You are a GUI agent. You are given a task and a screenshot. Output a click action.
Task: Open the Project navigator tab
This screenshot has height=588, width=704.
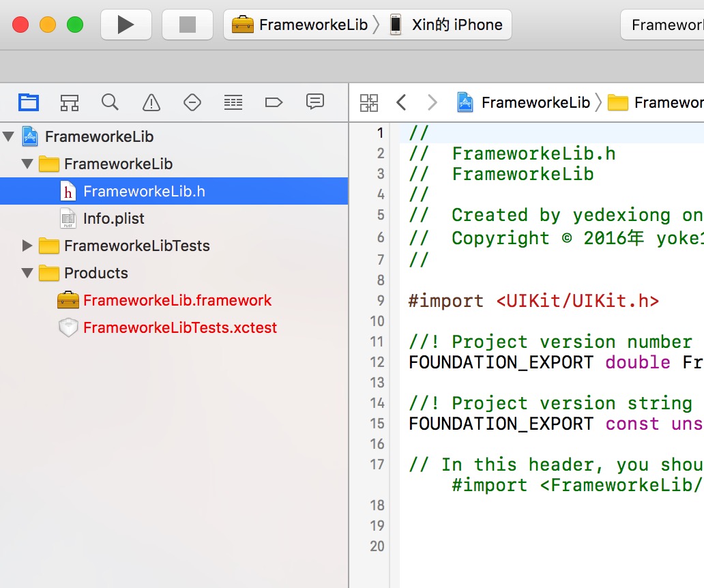[29, 102]
